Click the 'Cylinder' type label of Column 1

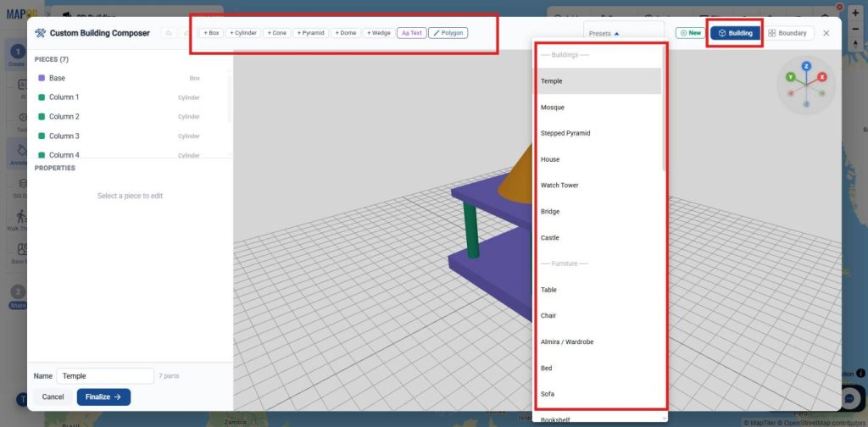[189, 98]
